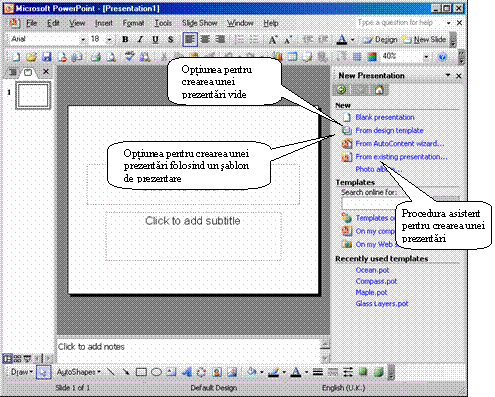Select the Rectangle drawing tool
Viewport: 495px width, 397px height.
pyautogui.click(x=141, y=372)
